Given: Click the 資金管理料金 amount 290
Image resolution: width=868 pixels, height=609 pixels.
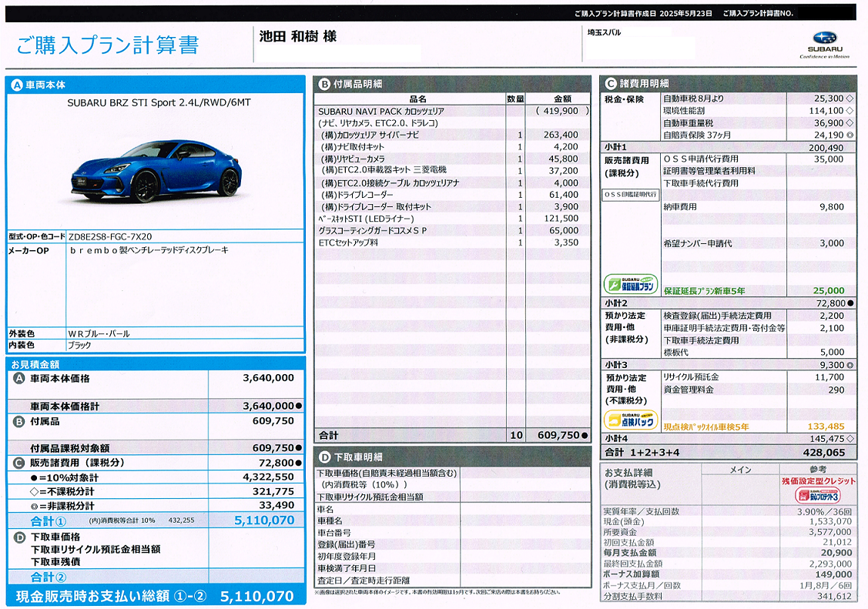Looking at the screenshot, I should [x=836, y=390].
